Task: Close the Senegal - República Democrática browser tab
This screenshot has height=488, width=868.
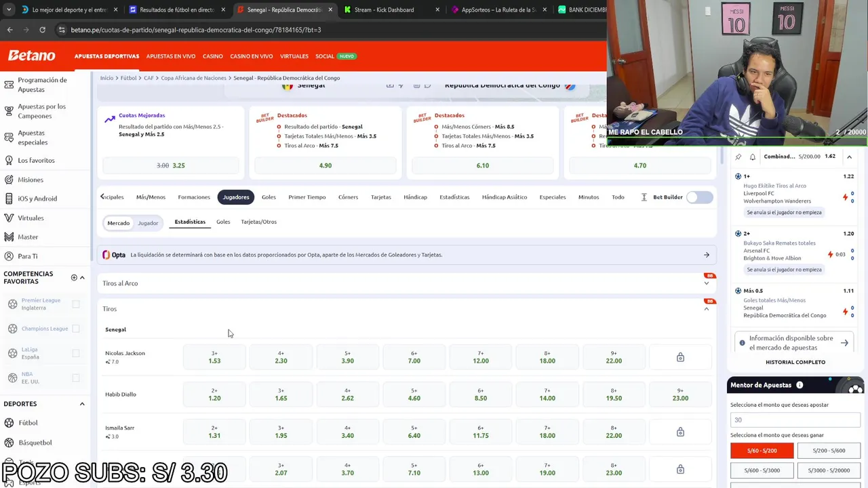Action: [x=330, y=10]
